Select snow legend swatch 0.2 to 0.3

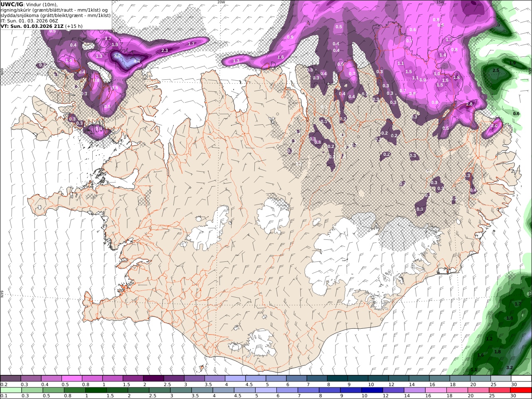pyautogui.click(x=10, y=379)
